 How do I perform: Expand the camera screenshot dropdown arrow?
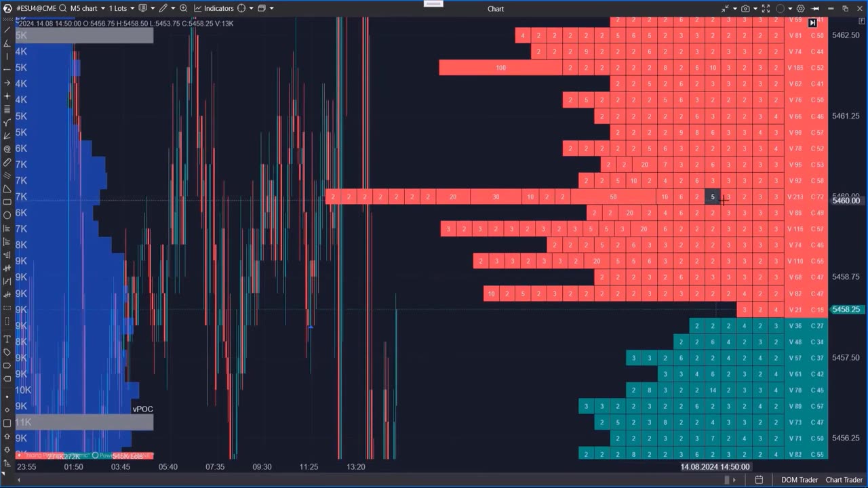755,8
